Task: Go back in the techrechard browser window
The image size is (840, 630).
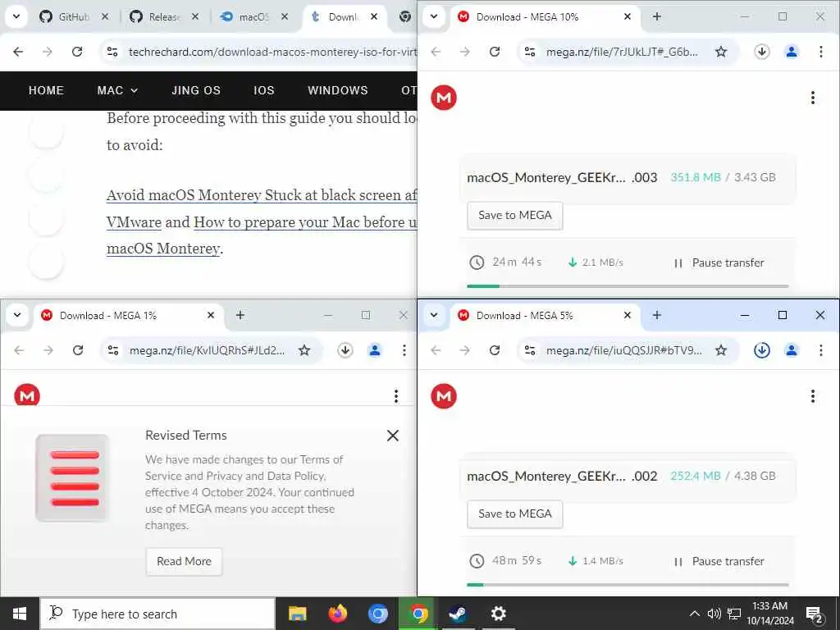Action: 18,52
